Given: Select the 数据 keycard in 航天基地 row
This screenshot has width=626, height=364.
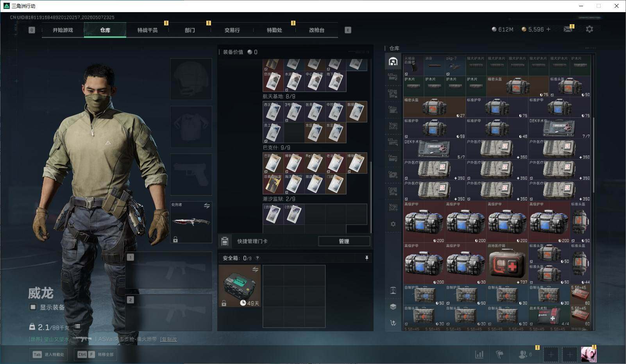Looking at the screenshot, I should point(356,112).
